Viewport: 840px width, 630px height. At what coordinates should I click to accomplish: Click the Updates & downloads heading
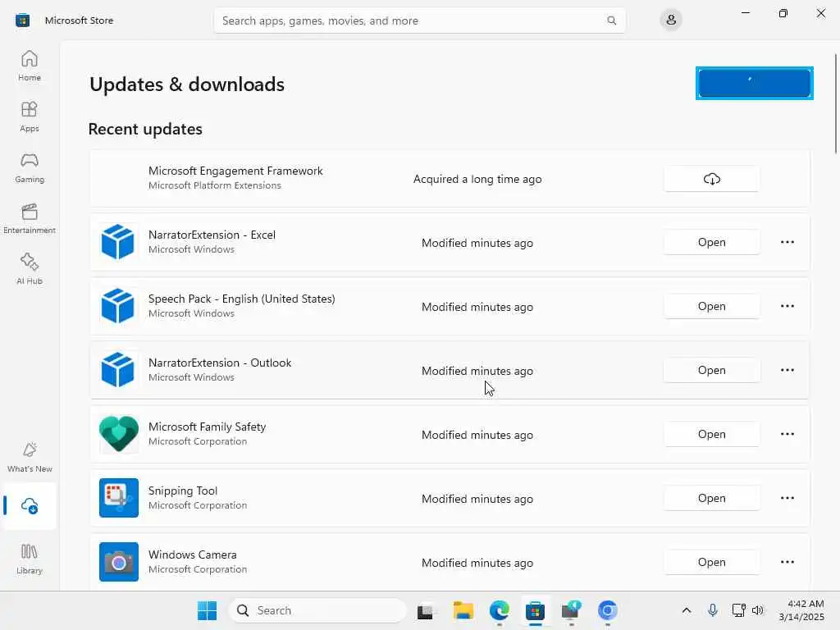[187, 84]
